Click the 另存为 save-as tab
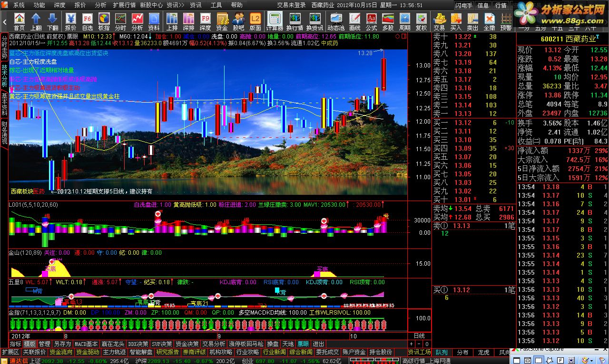Image resolution: width=609 pixels, height=364 pixels. [x=62, y=344]
